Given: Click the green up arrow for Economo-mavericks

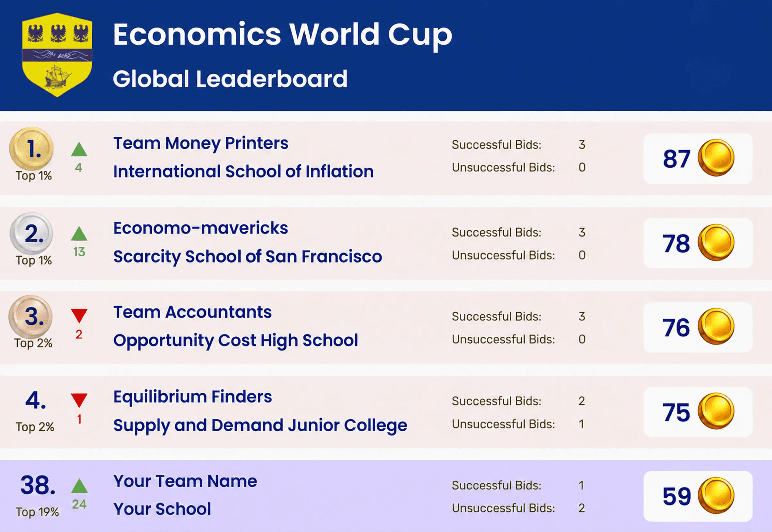Looking at the screenshot, I should point(79,234).
